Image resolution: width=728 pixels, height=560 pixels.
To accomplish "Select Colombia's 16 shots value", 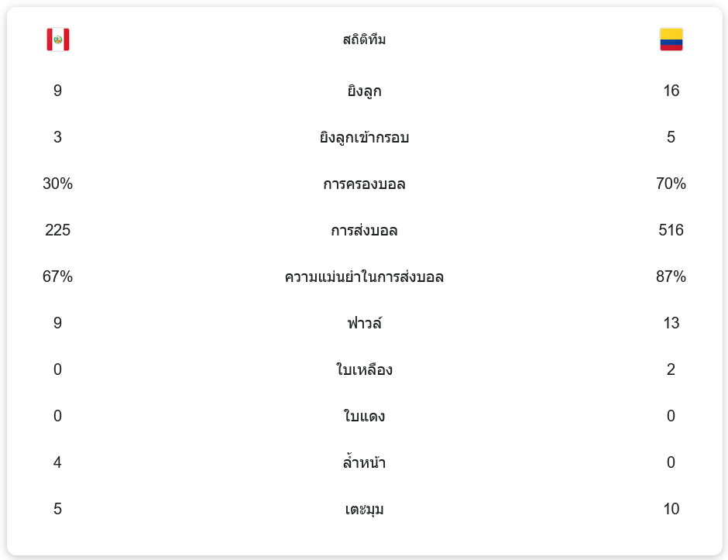I will click(x=671, y=91).
